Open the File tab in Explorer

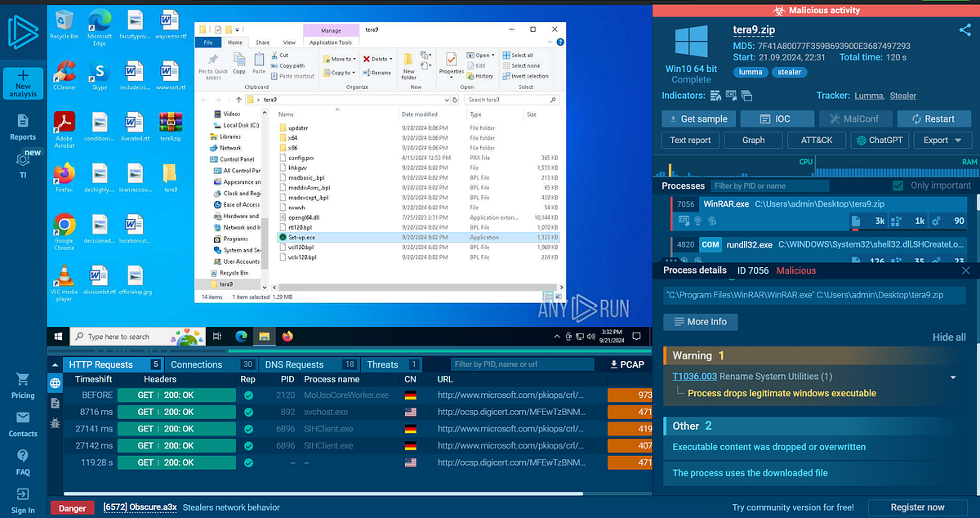[208, 42]
